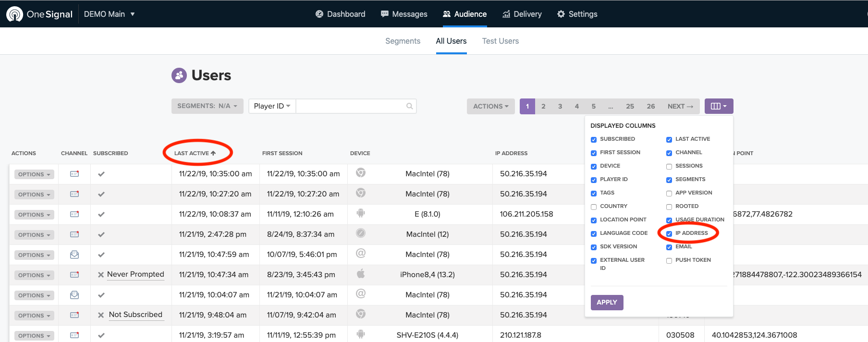Open the Player ID filter dropdown

272,106
